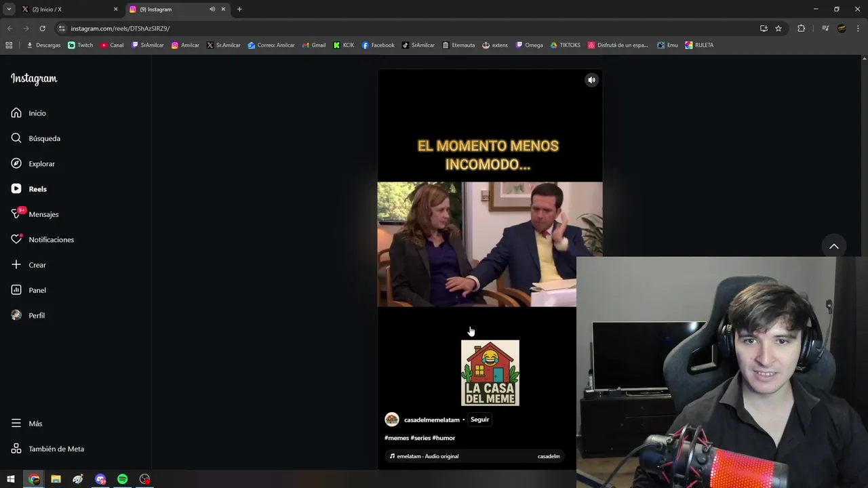Click the address bar URL
The width and height of the screenshot is (868, 488).
tap(120, 28)
